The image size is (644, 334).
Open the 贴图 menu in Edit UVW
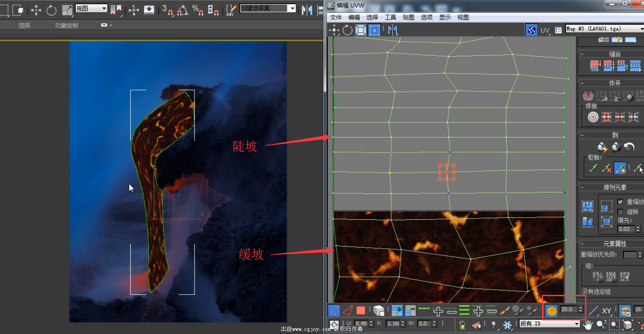tap(409, 18)
